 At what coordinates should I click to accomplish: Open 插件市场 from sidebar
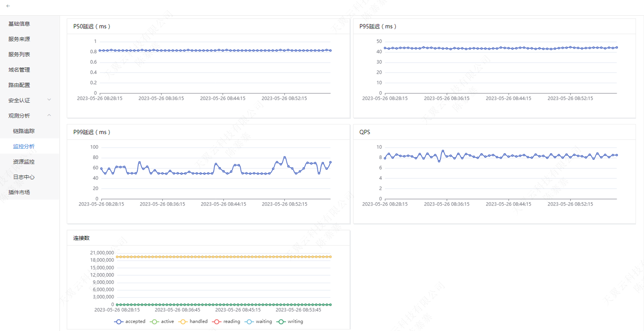pos(19,193)
